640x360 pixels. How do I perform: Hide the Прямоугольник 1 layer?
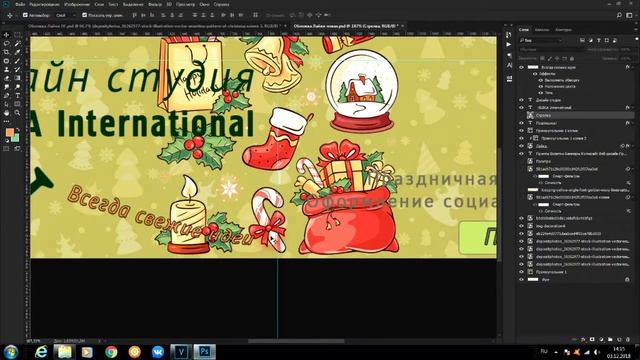coord(522,272)
